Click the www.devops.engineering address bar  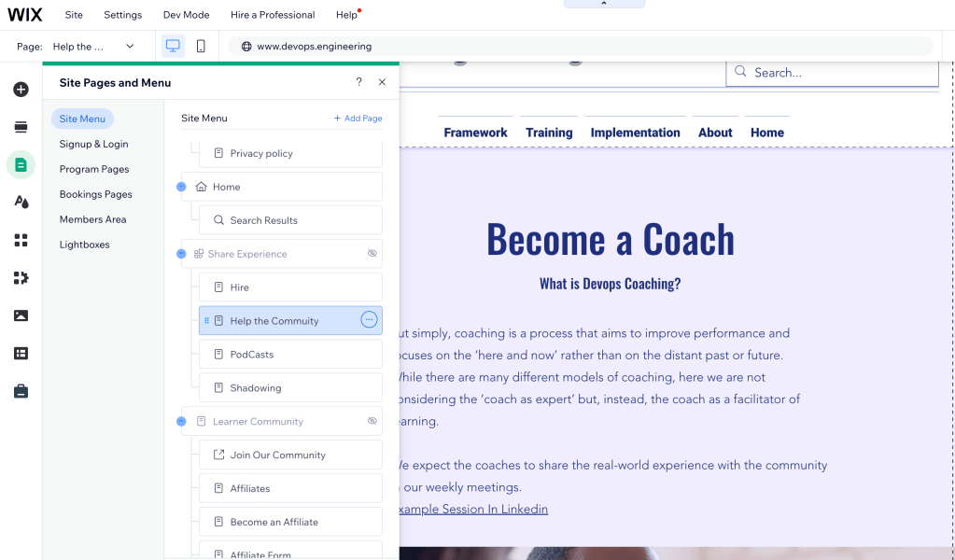(x=581, y=47)
